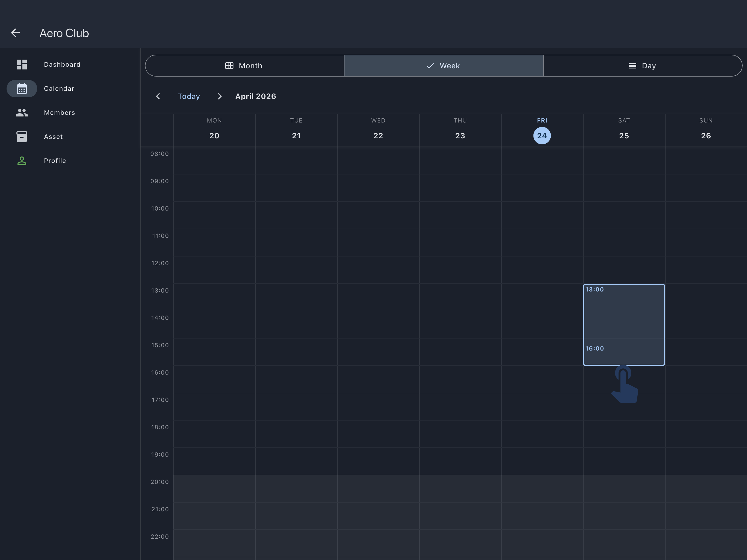
Task: Open the 13:00–16:00 Saturday event block
Action: 624,325
